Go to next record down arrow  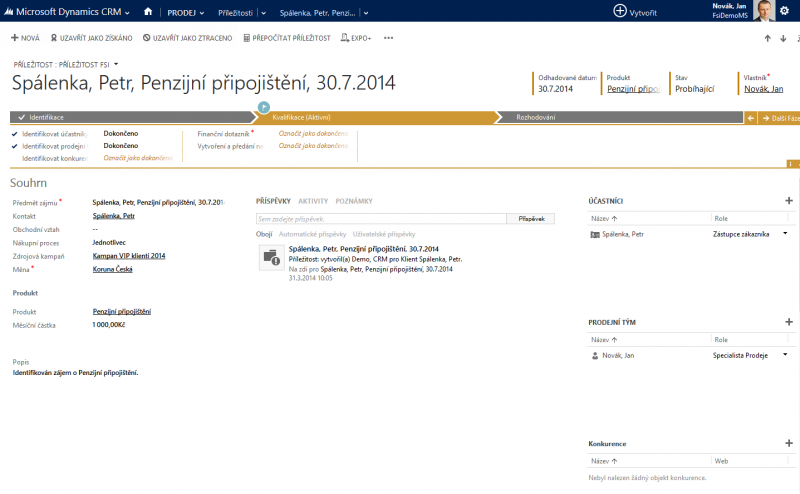[783, 38]
